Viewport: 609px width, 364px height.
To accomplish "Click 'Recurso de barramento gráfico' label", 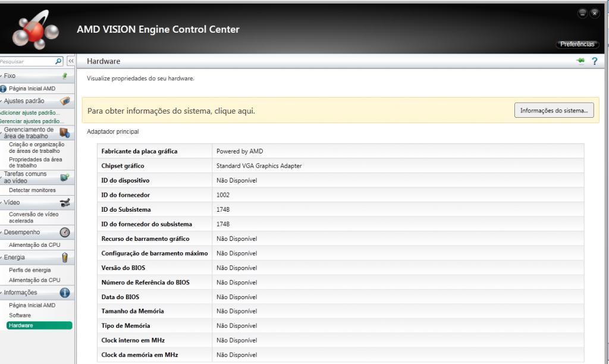I will [x=145, y=239].
